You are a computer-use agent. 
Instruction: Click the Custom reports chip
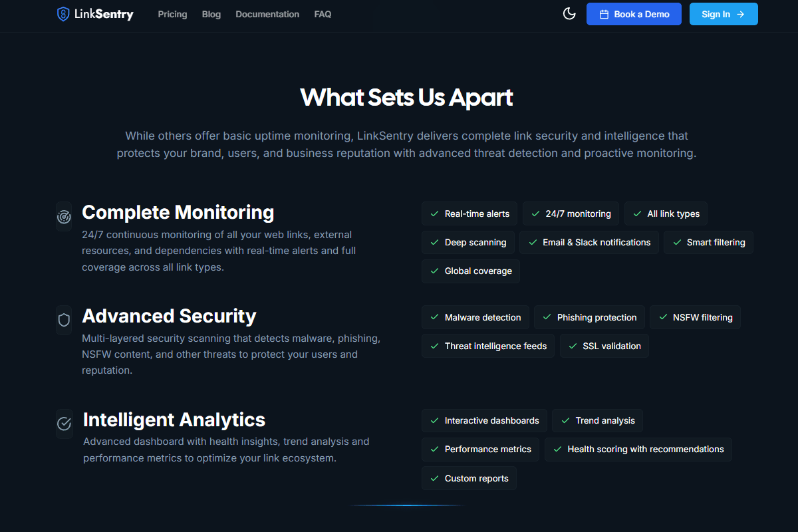[469, 478]
